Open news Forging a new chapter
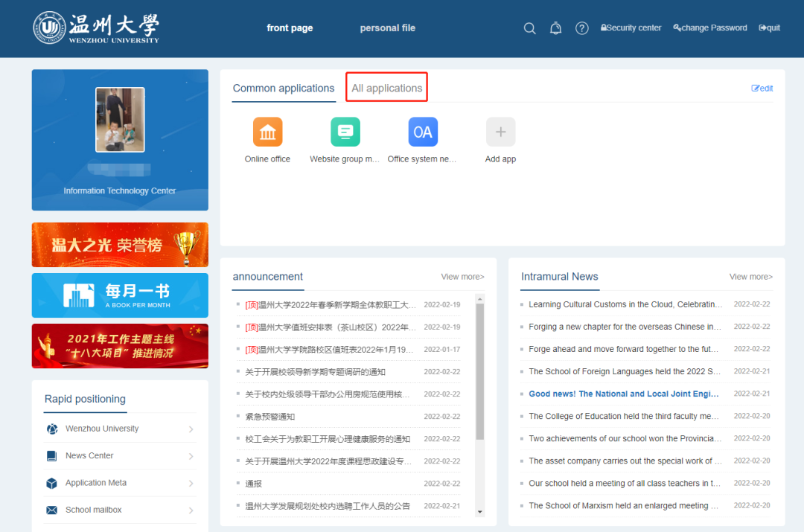 tap(625, 327)
